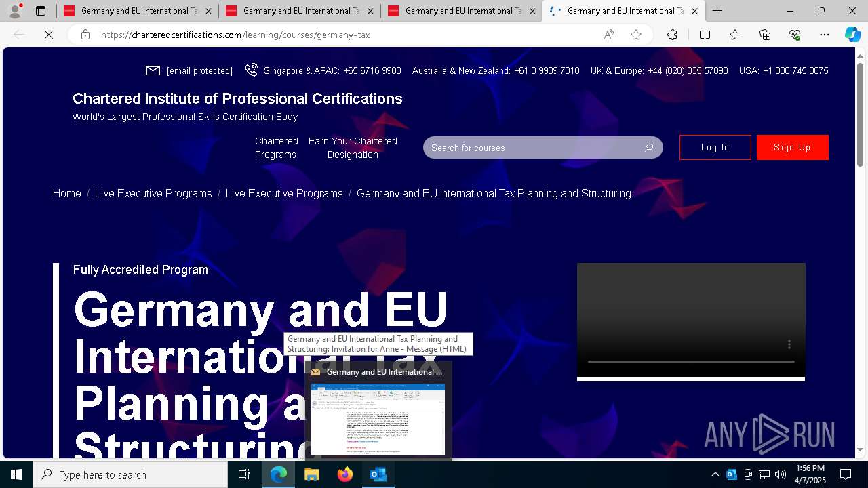View site information lock icon
This screenshot has width=868, height=488.
pos(85,35)
